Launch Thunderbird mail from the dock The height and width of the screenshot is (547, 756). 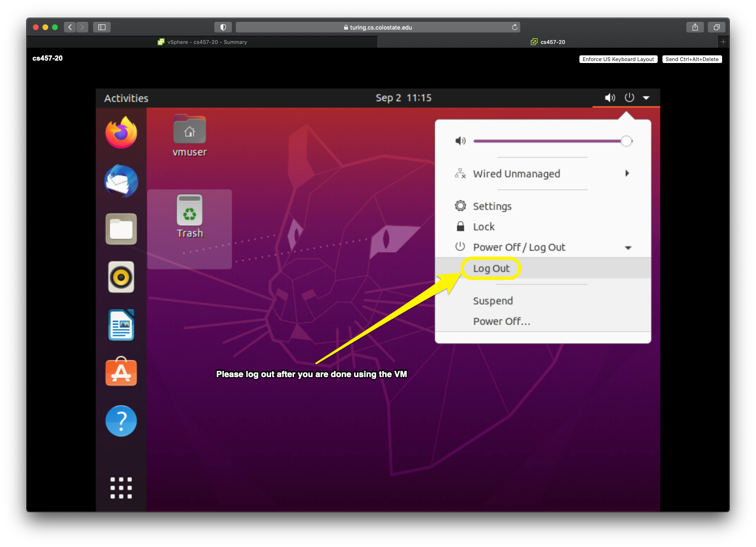pyautogui.click(x=121, y=181)
